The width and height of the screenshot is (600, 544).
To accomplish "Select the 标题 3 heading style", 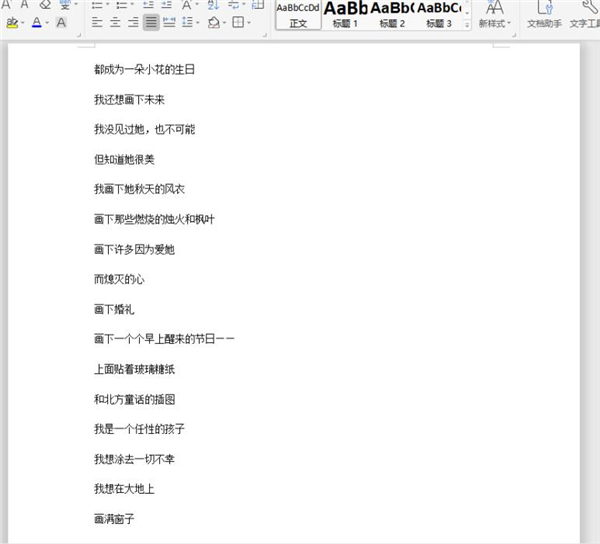I will point(438,14).
